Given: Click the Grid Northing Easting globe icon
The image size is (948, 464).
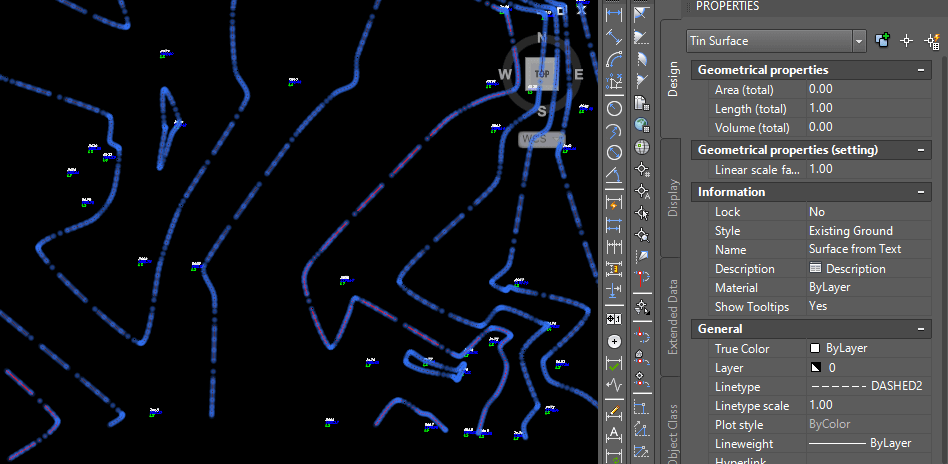Looking at the screenshot, I should 641,125.
